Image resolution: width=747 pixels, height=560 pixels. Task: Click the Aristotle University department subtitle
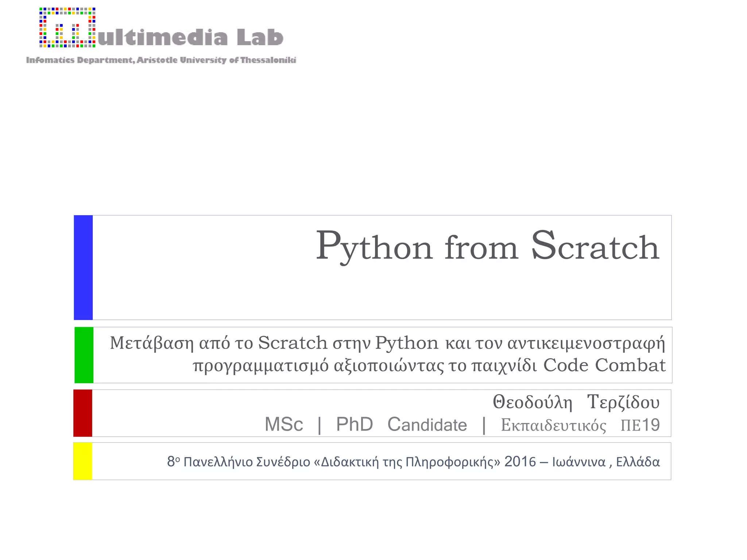coord(161,60)
